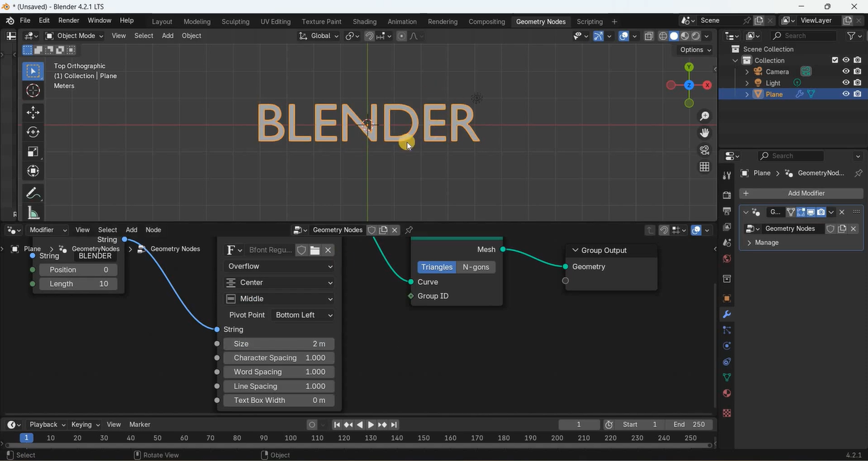Toggle modifier edit mode display button
868x461 pixels.
[x=801, y=212]
